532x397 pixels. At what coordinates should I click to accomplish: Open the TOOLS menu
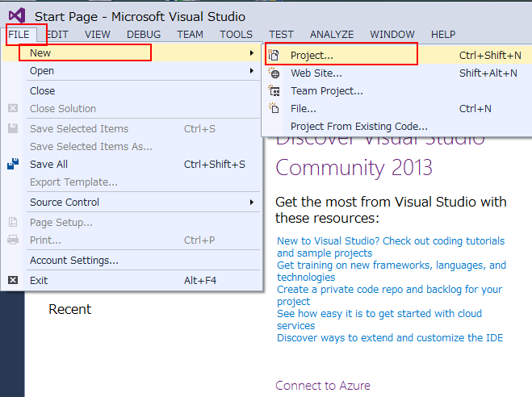[x=237, y=34]
